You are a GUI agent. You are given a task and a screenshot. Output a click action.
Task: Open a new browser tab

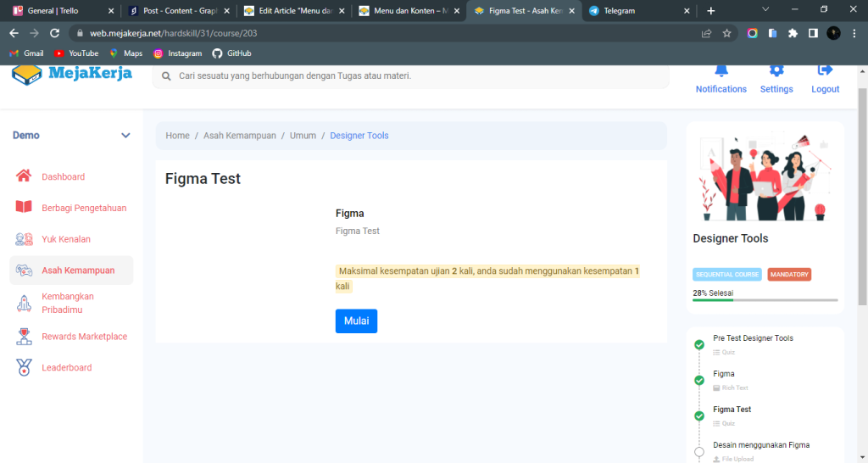[711, 10]
